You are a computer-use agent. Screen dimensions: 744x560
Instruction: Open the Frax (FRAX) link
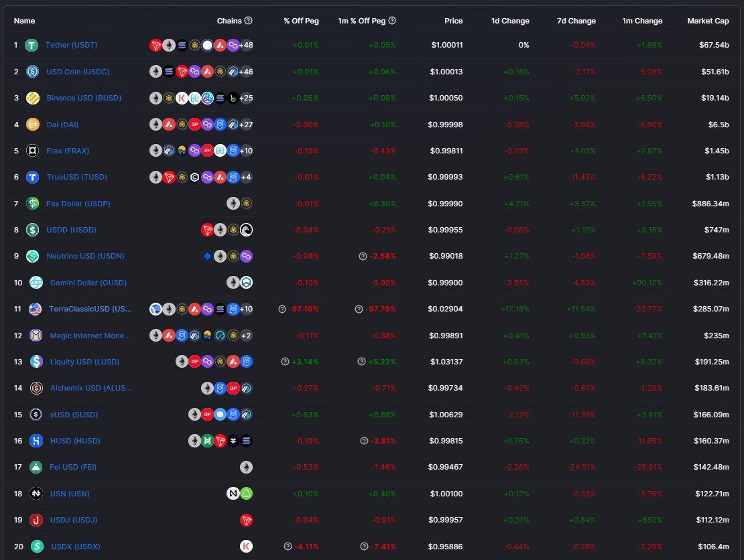point(68,150)
